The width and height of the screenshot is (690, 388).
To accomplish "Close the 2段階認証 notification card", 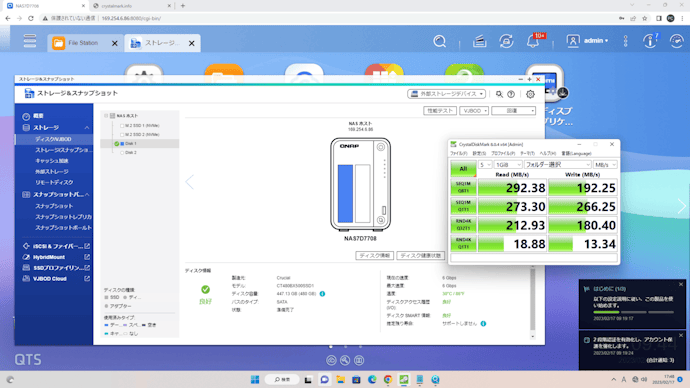I will [x=681, y=336].
